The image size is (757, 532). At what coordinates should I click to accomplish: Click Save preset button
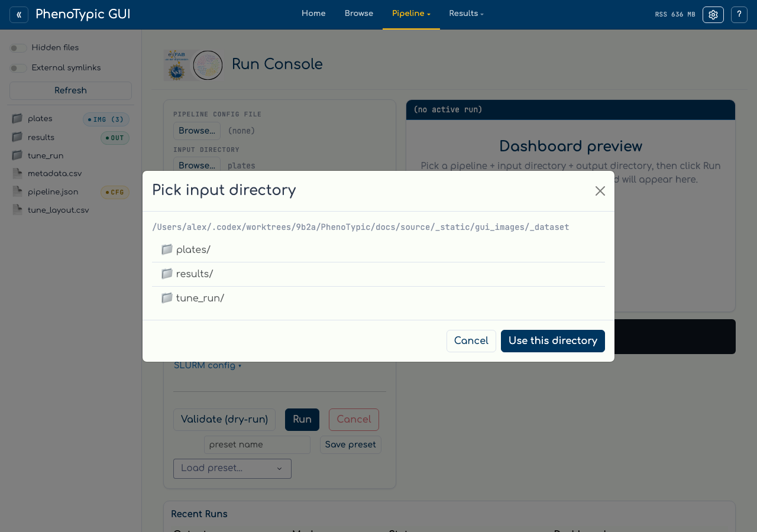point(351,445)
